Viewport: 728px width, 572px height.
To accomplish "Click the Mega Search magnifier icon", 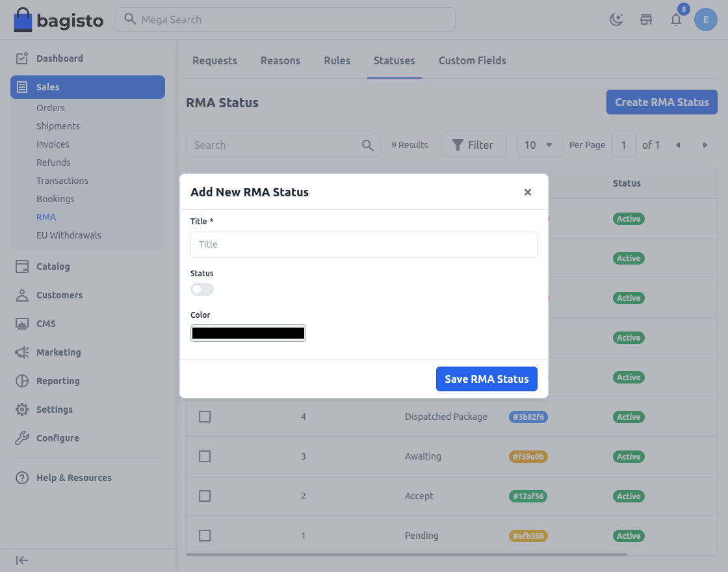I will pyautogui.click(x=130, y=19).
